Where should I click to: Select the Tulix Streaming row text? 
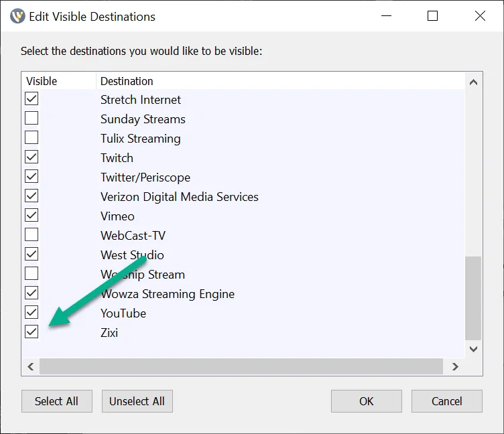pos(141,139)
